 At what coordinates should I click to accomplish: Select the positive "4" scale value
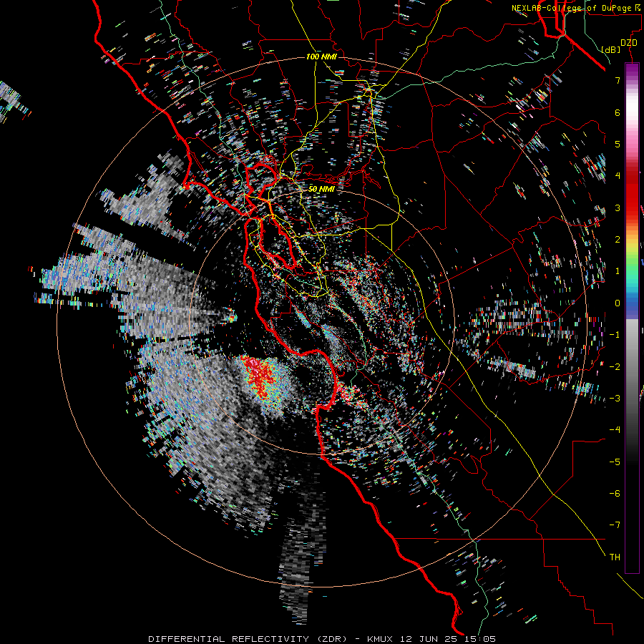coord(618,176)
